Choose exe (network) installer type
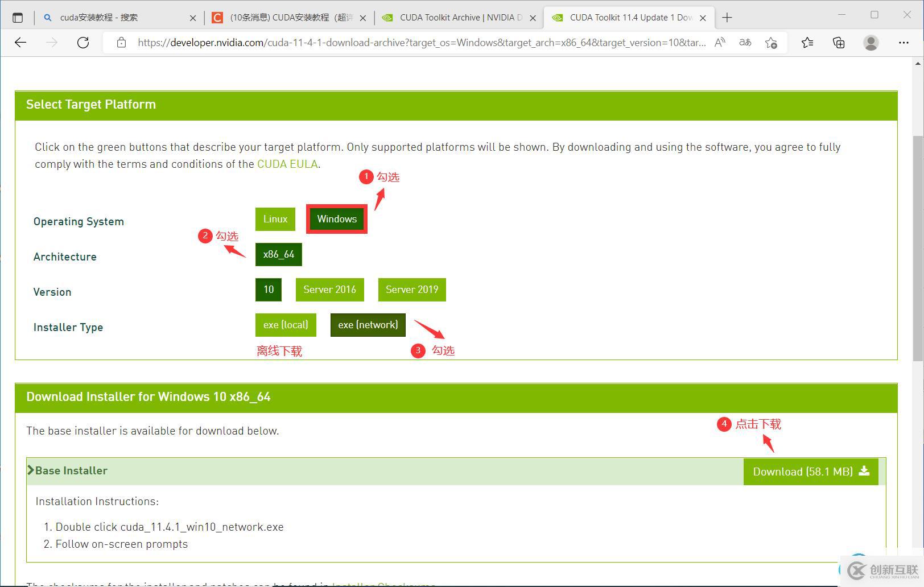 pos(368,325)
